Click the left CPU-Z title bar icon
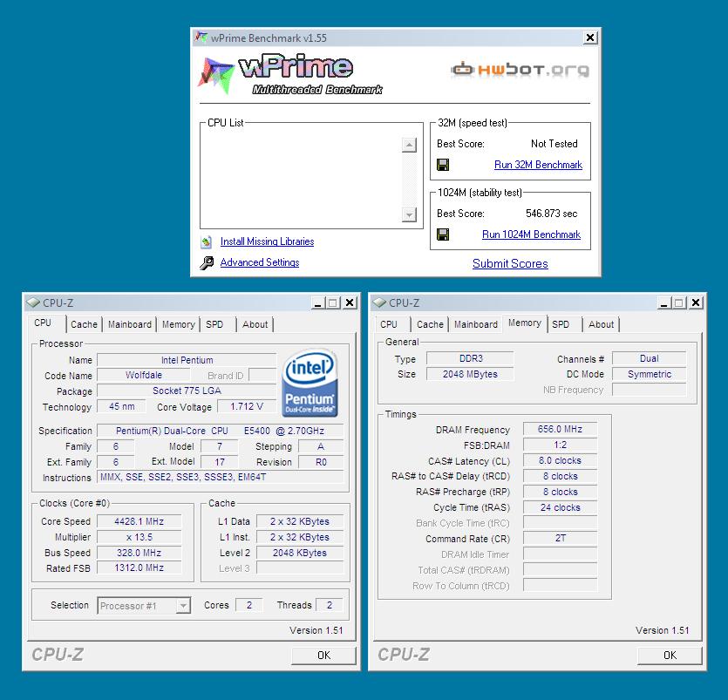 pyautogui.click(x=33, y=302)
